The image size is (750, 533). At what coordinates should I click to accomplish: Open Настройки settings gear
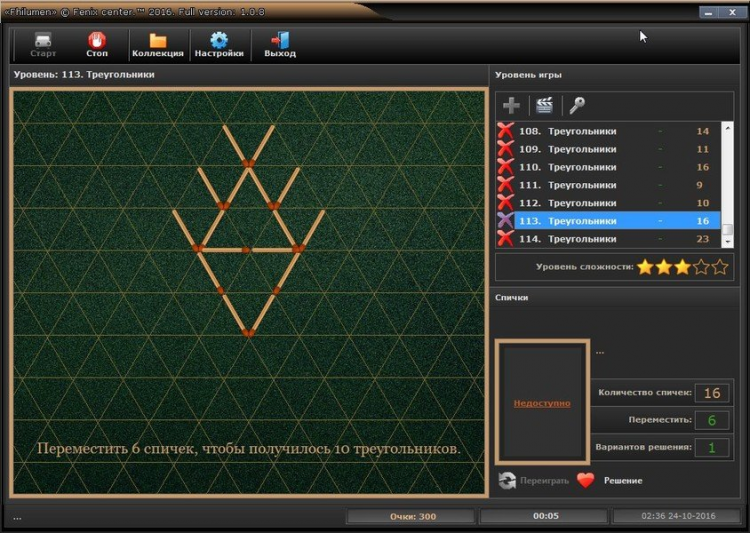[x=219, y=45]
